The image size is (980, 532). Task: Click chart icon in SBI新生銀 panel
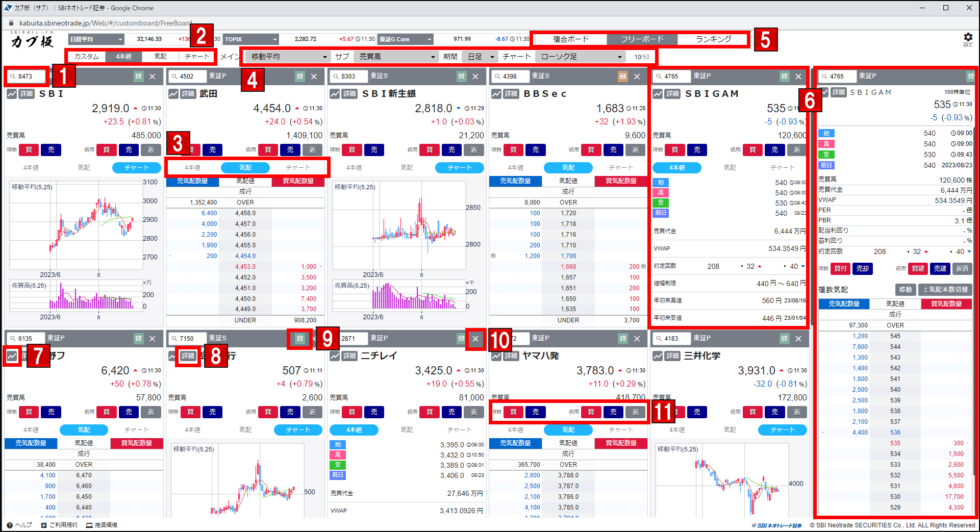(335, 94)
